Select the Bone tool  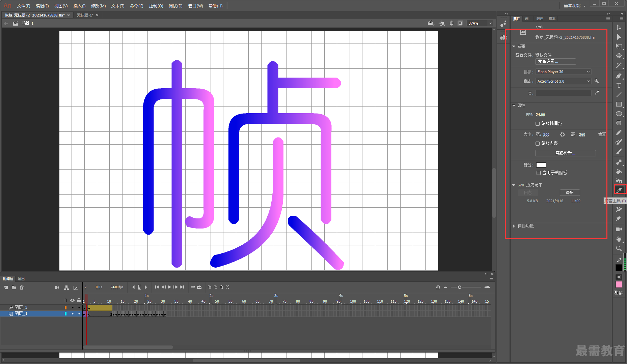[619, 162]
